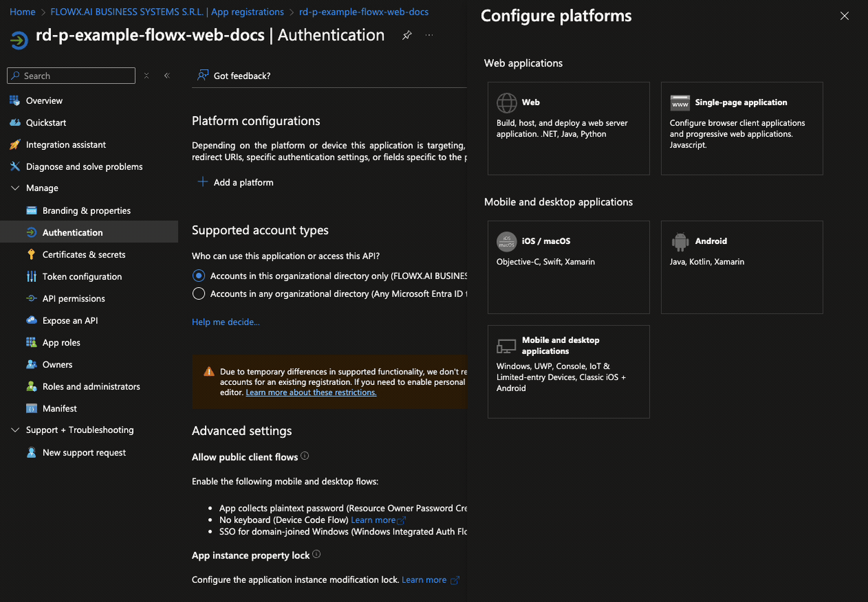
Task: Open Learn more link for Device Code Flow
Action: [373, 520]
